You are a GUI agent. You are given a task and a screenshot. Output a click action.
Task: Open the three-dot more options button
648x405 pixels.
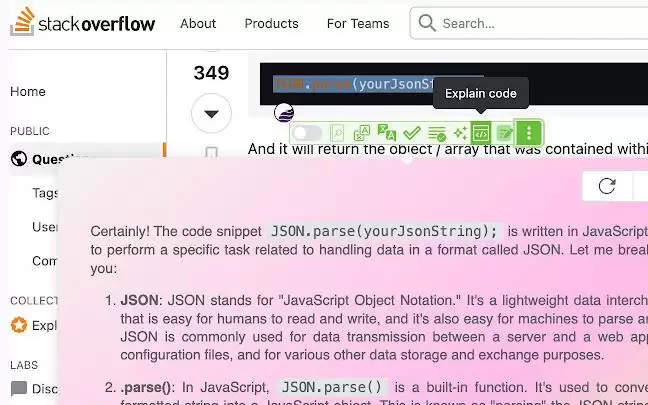pos(529,133)
